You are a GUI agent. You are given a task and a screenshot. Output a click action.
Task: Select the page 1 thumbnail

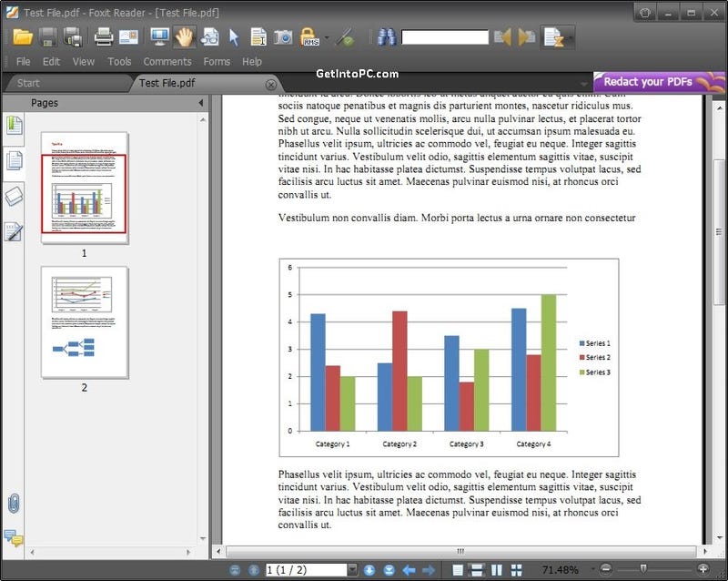(85, 188)
